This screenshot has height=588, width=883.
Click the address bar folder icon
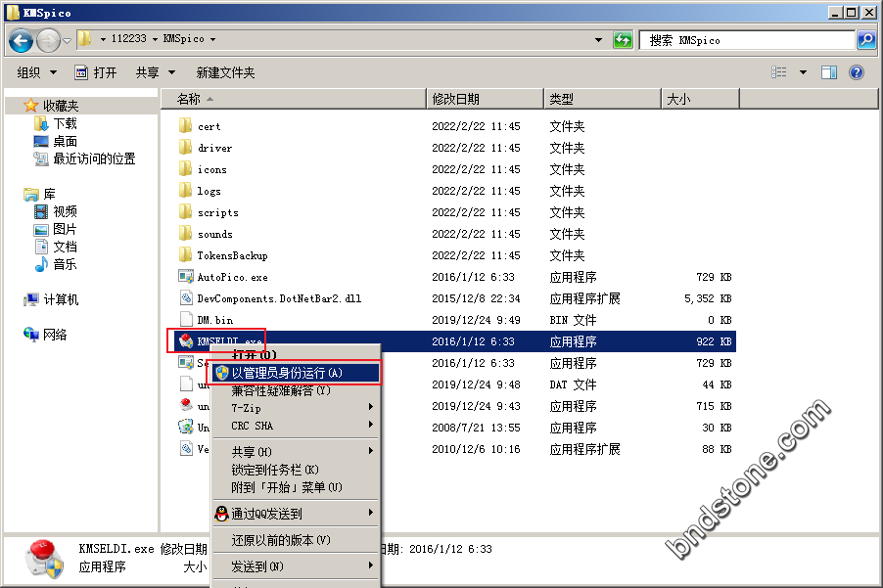point(85,39)
